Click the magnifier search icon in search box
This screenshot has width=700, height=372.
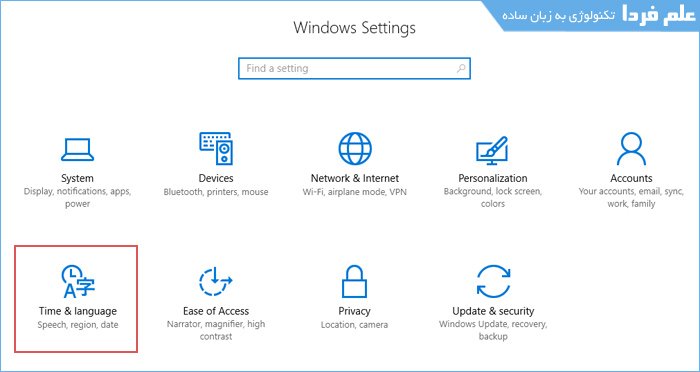point(461,68)
